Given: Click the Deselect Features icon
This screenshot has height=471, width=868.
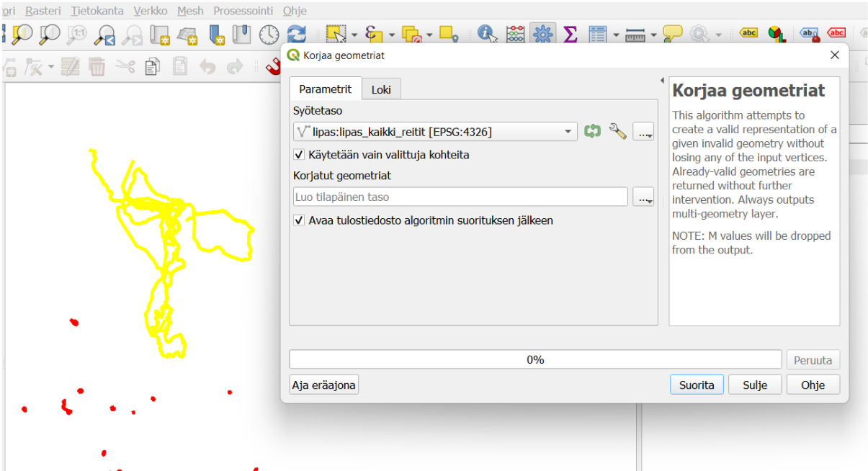Looking at the screenshot, I should pyautogui.click(x=411, y=34).
